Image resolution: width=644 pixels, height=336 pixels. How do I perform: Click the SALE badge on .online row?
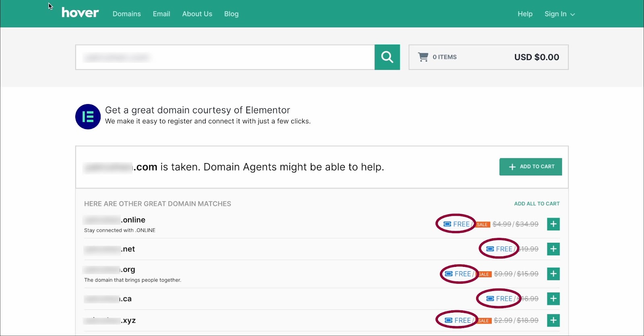(x=483, y=225)
